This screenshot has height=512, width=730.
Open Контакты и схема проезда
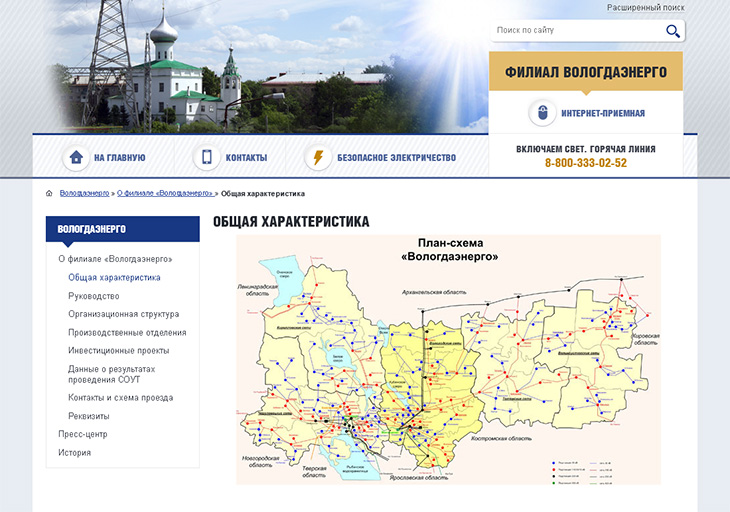(121, 397)
